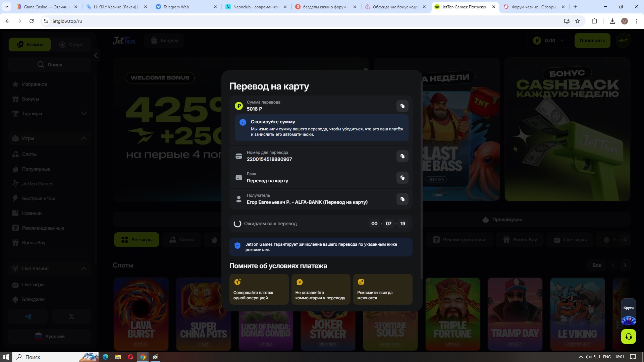Open the support headset chat icon
Viewport: 644px width, 362px height.
pos(628,337)
